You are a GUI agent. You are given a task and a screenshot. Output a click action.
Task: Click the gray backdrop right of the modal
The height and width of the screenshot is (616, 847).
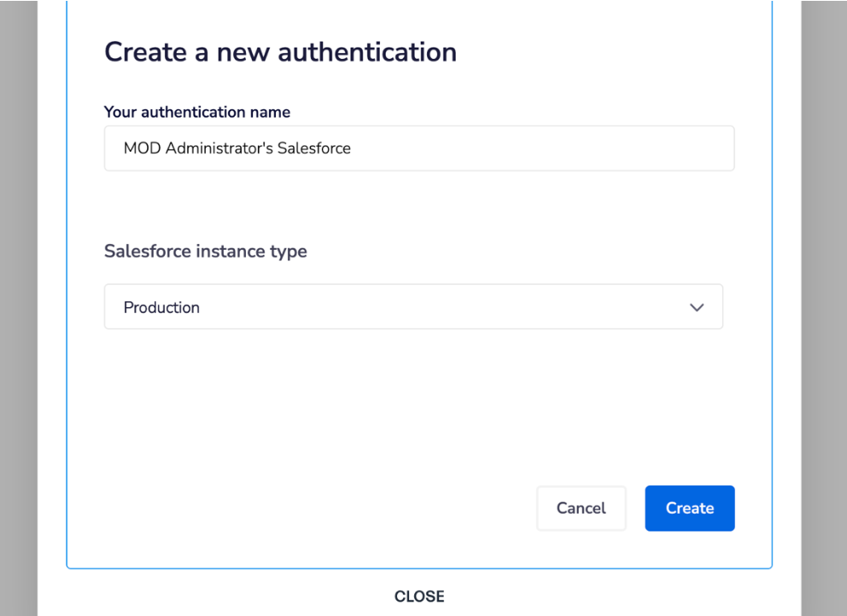824,307
